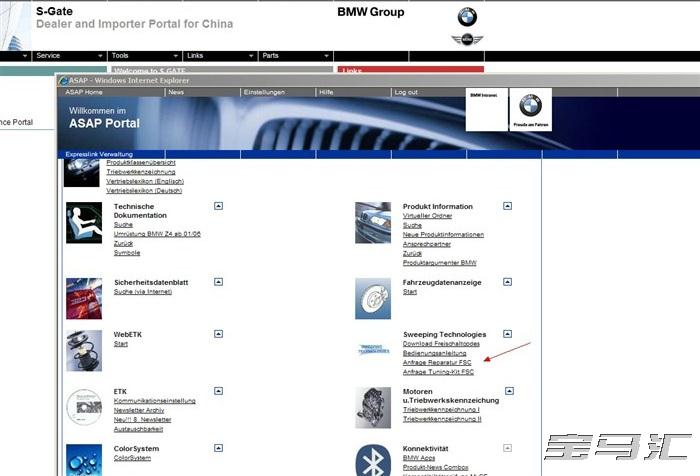Image resolution: width=700 pixels, height=476 pixels.
Task: Open the Parts dropdown menu
Action: point(296,56)
